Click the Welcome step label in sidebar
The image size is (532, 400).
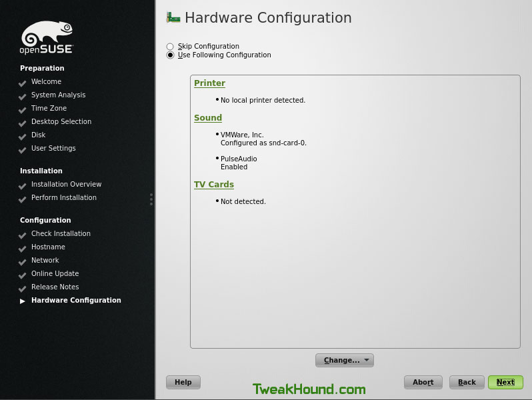click(x=46, y=81)
